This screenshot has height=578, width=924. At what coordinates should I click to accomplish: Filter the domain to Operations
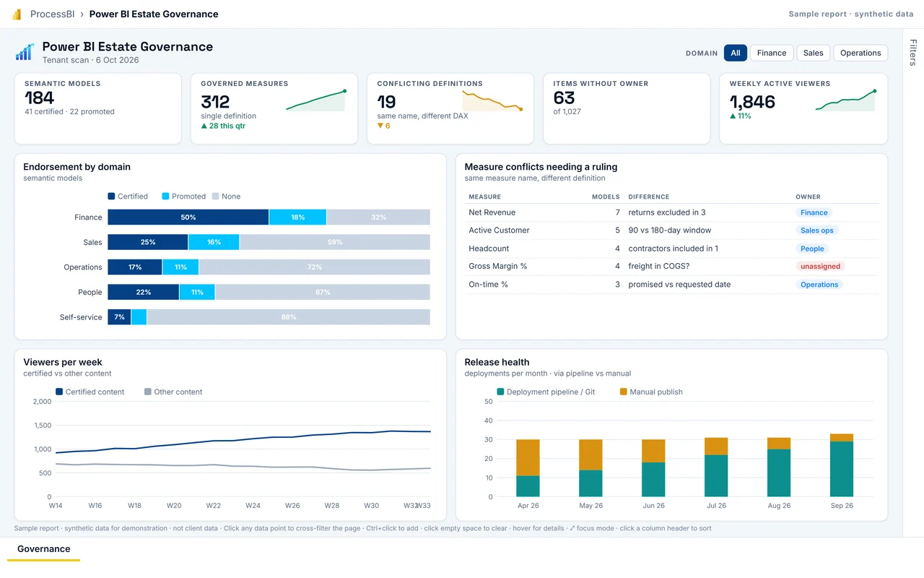click(x=860, y=53)
